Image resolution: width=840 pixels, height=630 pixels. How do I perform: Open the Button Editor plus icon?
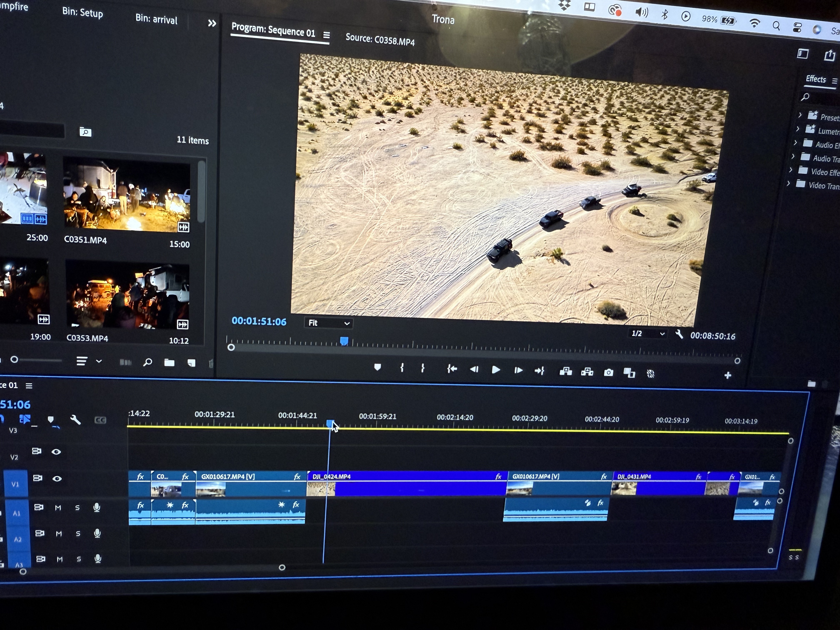coord(727,375)
